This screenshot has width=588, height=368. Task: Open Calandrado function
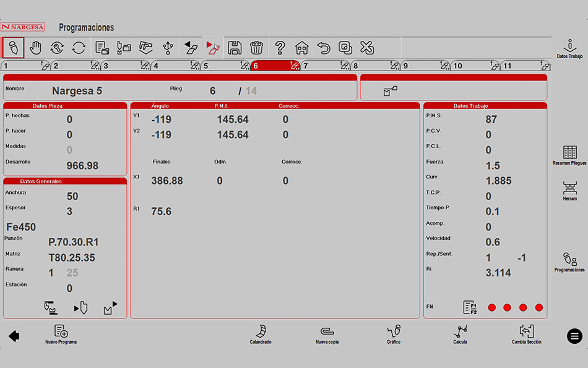point(261,334)
